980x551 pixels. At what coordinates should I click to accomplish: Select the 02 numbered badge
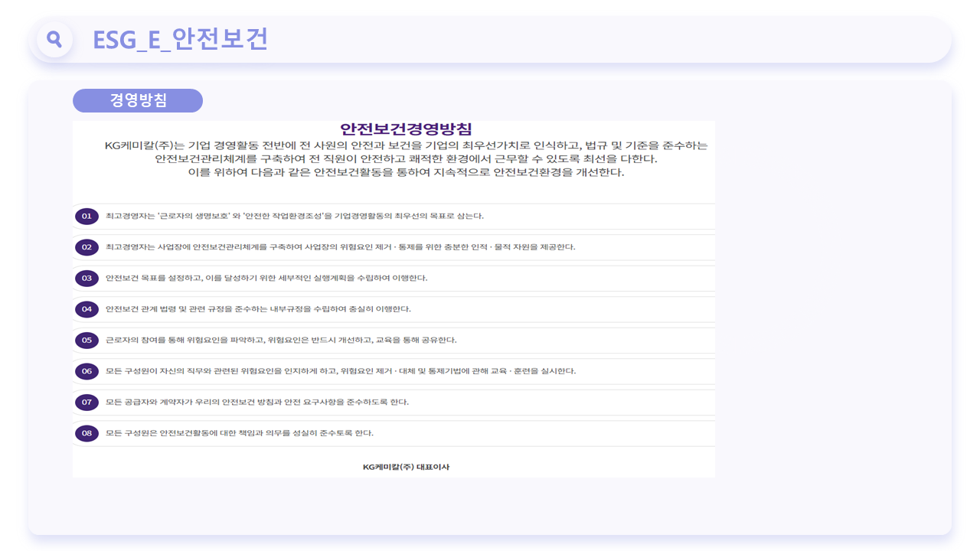[87, 247]
